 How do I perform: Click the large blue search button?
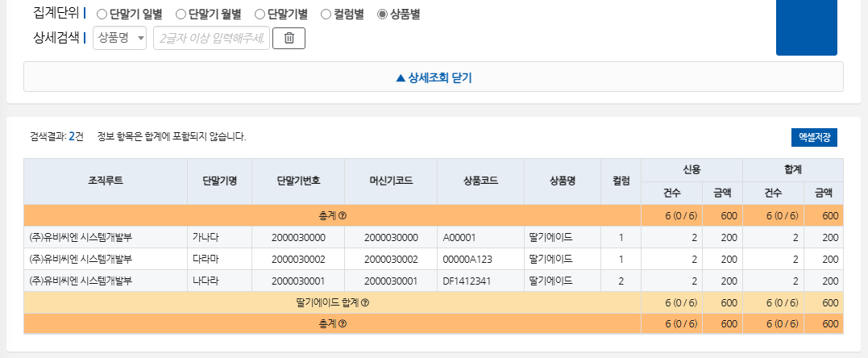(807, 27)
